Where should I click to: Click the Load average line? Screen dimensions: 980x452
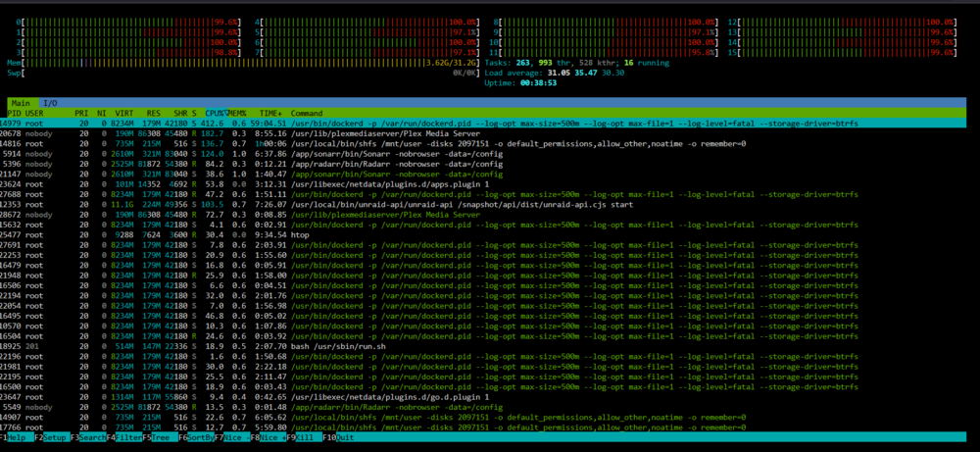click(x=554, y=74)
